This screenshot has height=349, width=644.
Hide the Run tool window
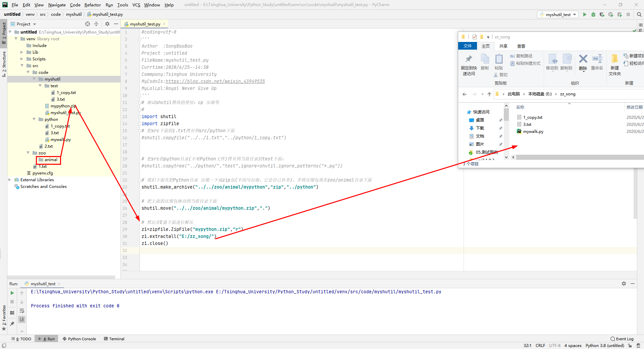coord(633,284)
